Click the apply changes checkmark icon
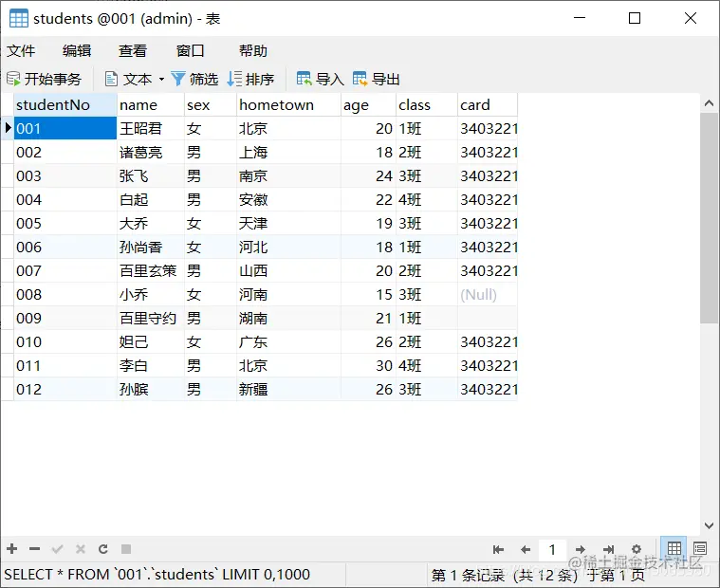Image resolution: width=720 pixels, height=588 pixels. click(58, 549)
